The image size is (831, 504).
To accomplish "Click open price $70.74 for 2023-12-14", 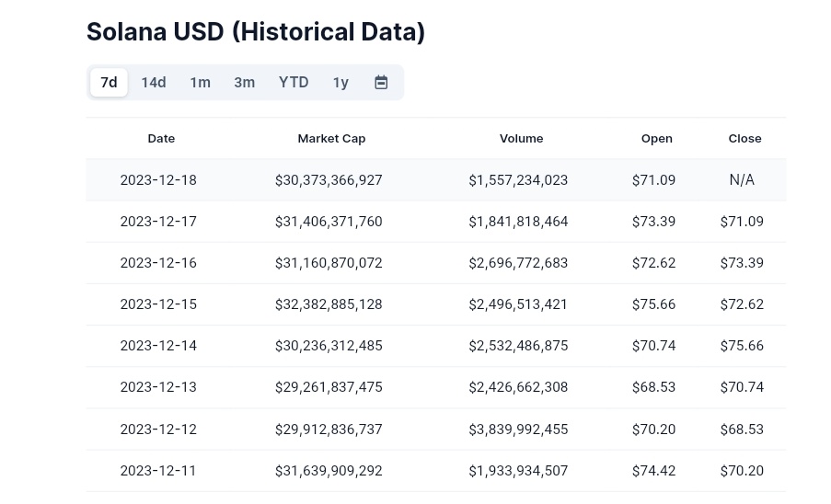I will coord(654,346).
